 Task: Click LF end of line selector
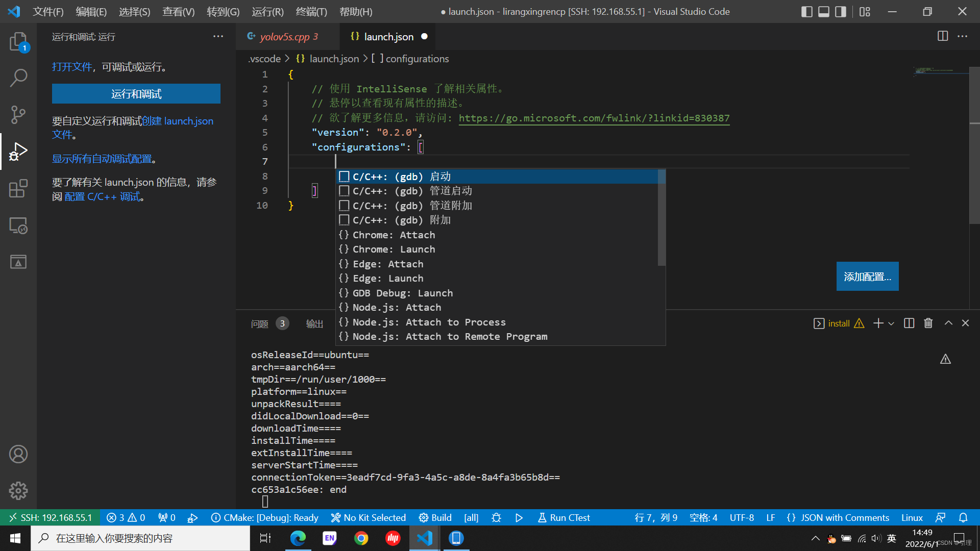(771, 518)
